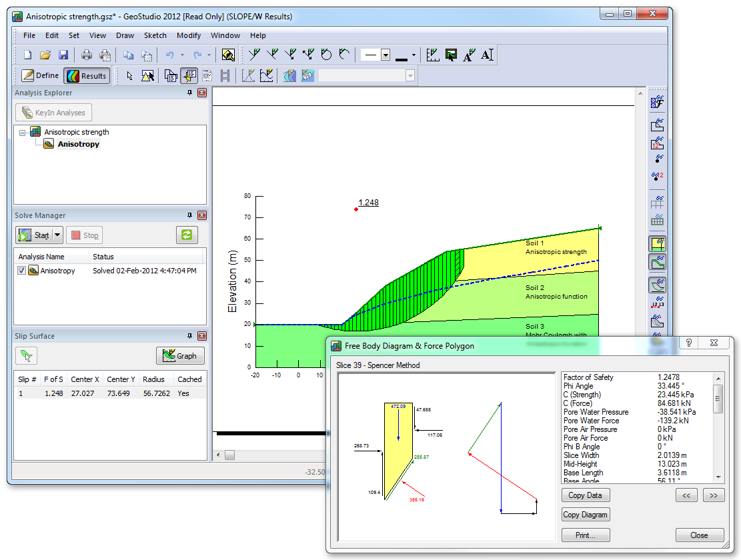Toggle view points icon in sidebar
This screenshot has height=560, width=741.
pyautogui.click(x=658, y=159)
